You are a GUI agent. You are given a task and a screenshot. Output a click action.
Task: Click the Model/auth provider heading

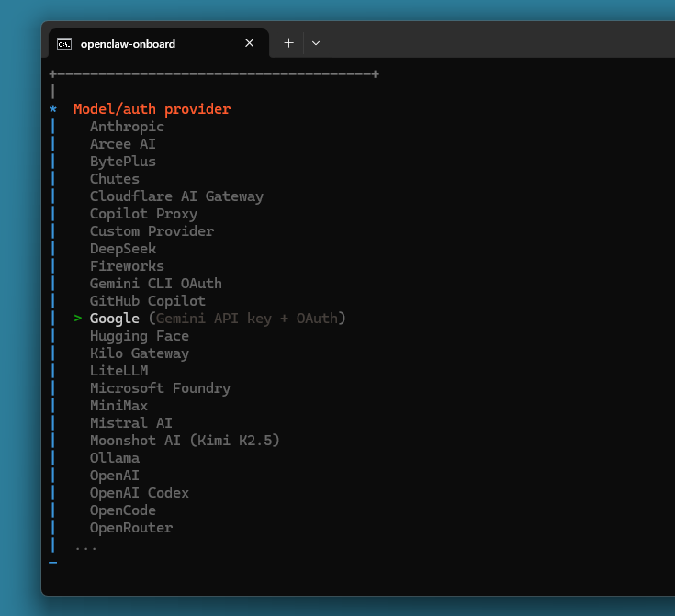[x=152, y=109]
